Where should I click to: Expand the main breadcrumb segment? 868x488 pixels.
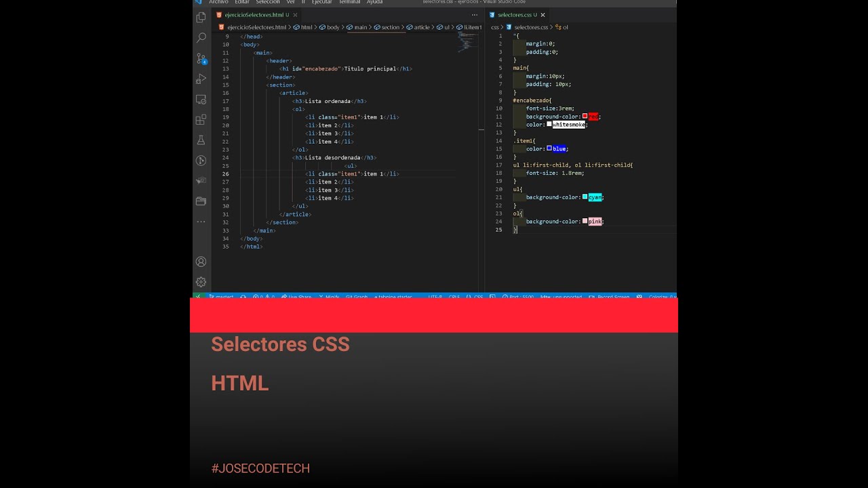point(357,28)
